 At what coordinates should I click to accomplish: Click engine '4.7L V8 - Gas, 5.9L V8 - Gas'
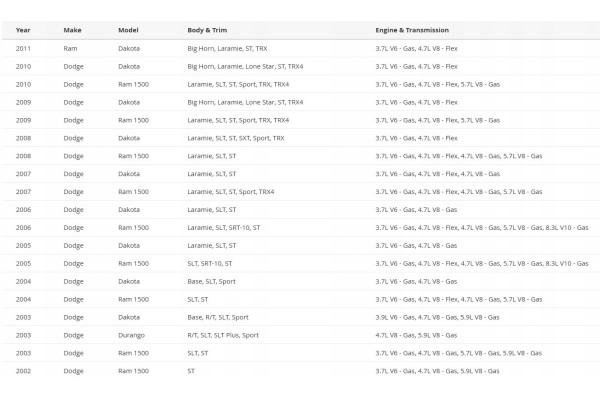click(416, 335)
